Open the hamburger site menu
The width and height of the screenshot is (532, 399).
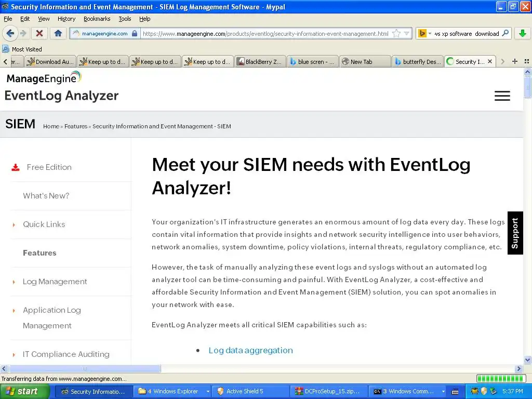[x=502, y=96]
